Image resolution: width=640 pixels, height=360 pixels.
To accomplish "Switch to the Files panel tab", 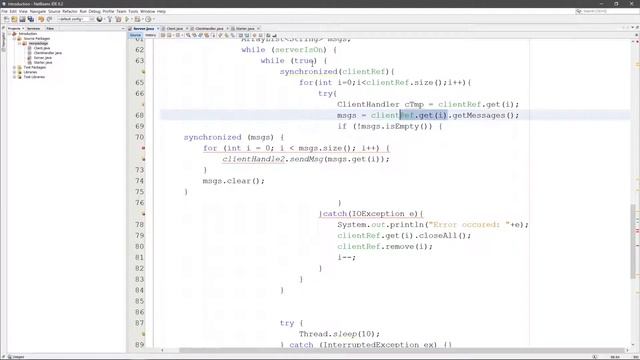I will coord(50,29).
